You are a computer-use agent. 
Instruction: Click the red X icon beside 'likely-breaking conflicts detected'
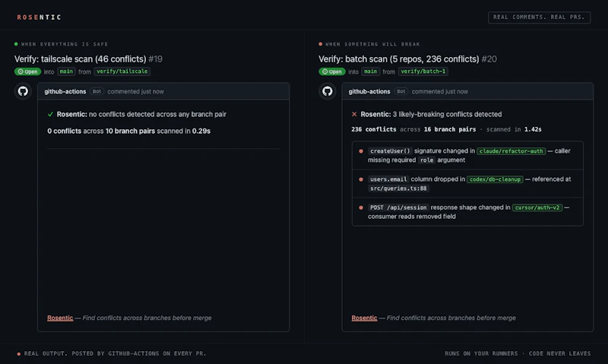click(354, 114)
